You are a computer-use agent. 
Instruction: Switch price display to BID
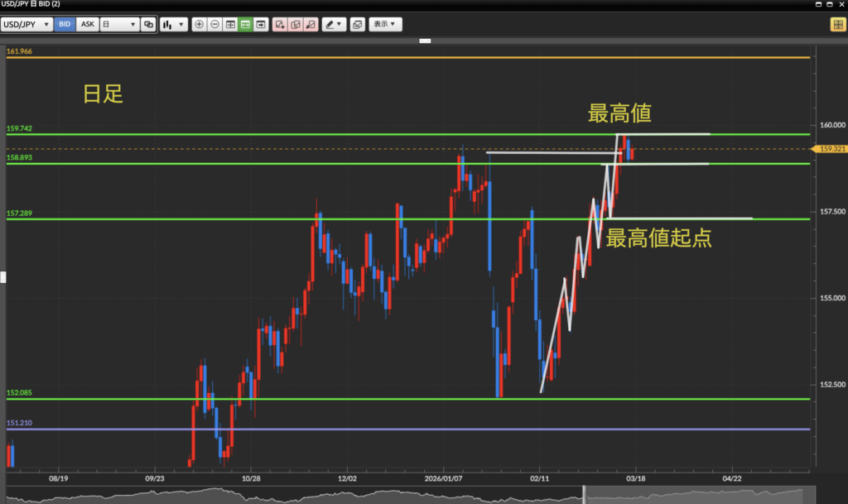(65, 25)
